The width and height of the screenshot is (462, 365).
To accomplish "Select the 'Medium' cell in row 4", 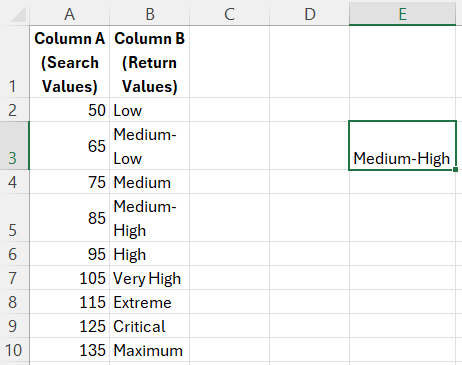I will coord(149,182).
